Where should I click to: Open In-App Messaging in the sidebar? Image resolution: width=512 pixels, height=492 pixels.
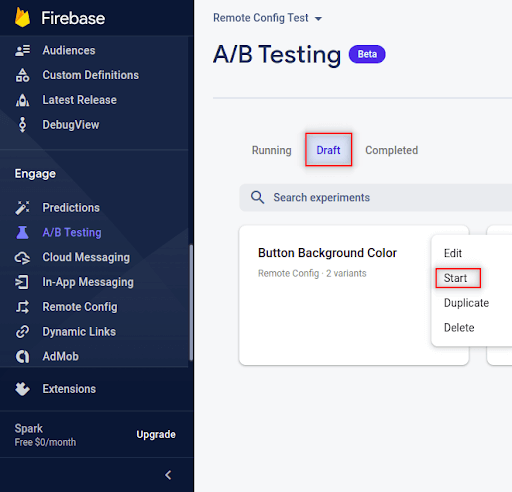88,282
